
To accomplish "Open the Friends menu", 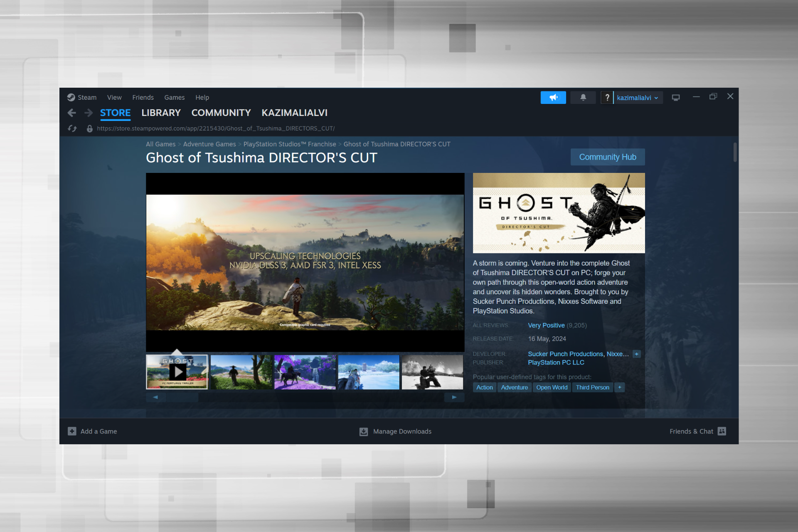I will pos(143,97).
